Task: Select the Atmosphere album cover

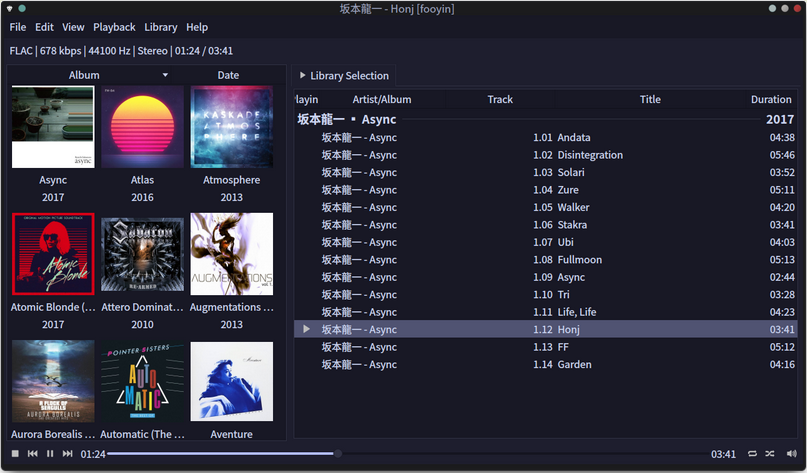Action: coord(232,127)
